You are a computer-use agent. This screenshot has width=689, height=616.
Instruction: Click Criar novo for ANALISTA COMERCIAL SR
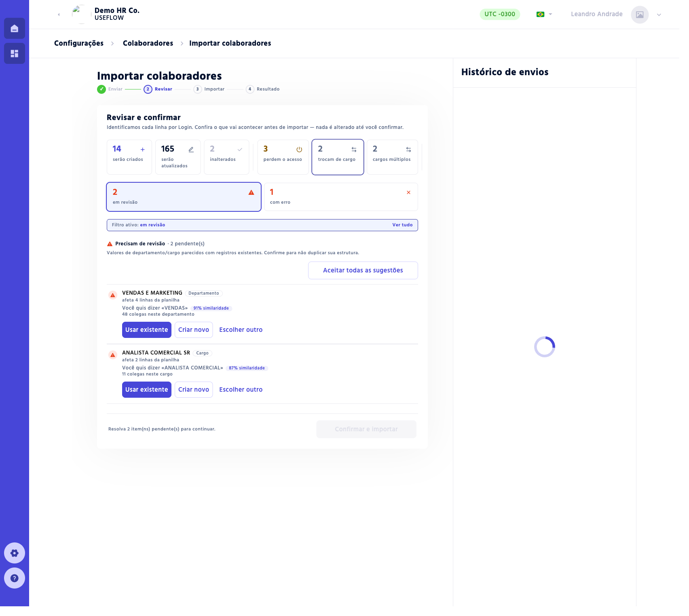click(x=194, y=390)
